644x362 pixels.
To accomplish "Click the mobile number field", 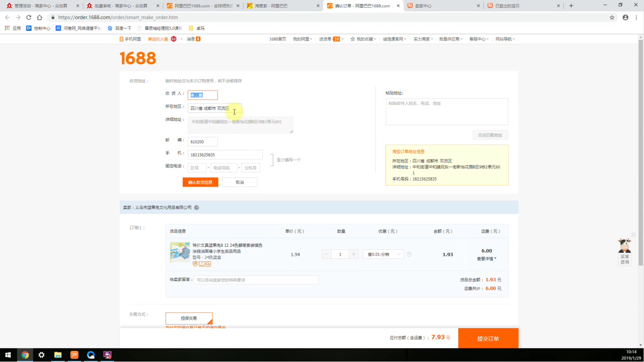I will [225, 155].
